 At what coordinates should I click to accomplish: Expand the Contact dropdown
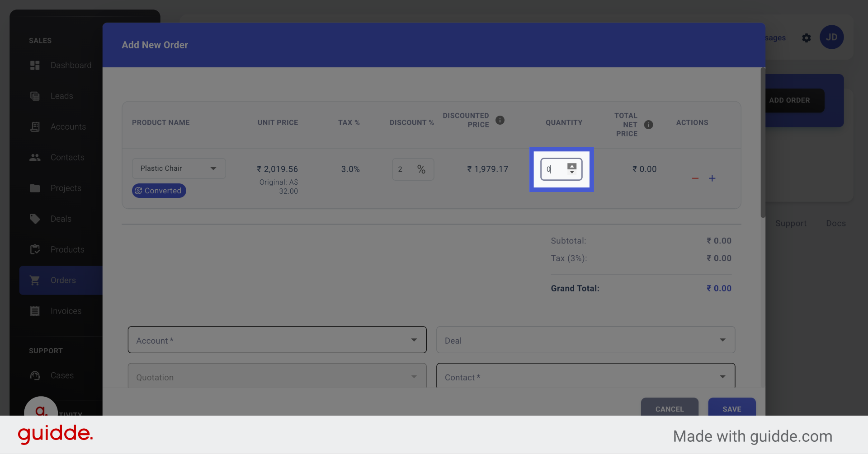tap(585, 376)
